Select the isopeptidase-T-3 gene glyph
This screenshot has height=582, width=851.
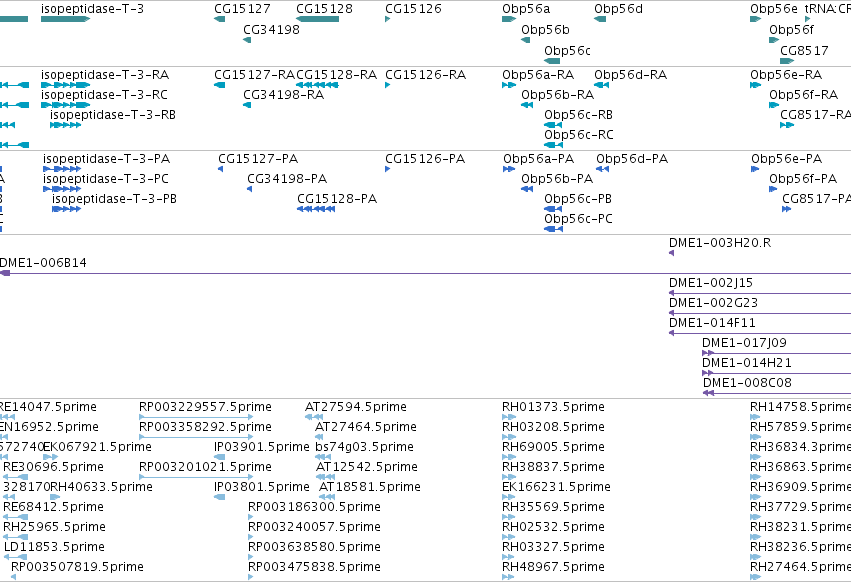tap(65, 20)
